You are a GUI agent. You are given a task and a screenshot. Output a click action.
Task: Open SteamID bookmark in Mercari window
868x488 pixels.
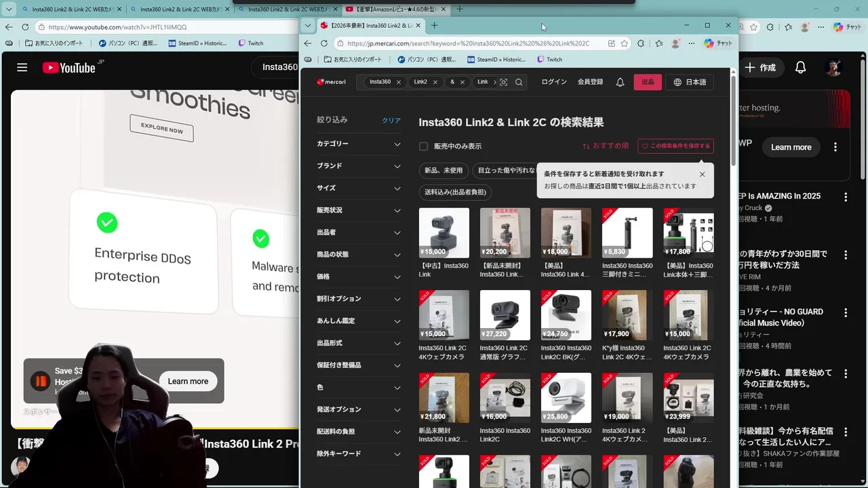495,60
